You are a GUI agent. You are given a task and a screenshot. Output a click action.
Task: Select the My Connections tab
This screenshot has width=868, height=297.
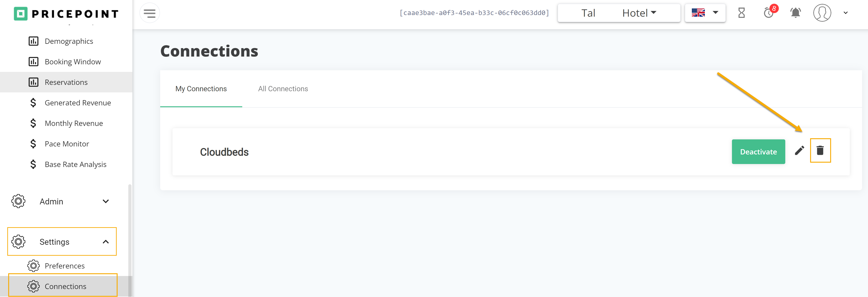[x=201, y=89]
